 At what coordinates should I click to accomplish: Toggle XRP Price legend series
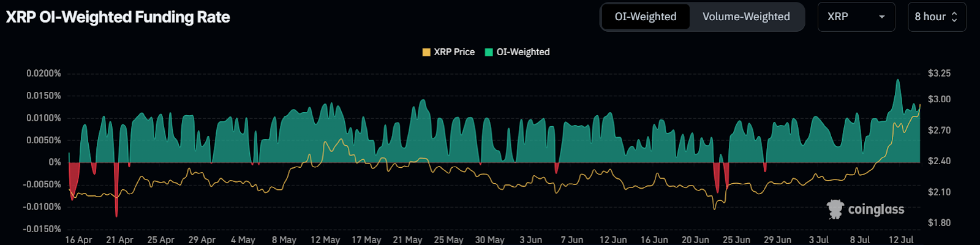pos(448,52)
